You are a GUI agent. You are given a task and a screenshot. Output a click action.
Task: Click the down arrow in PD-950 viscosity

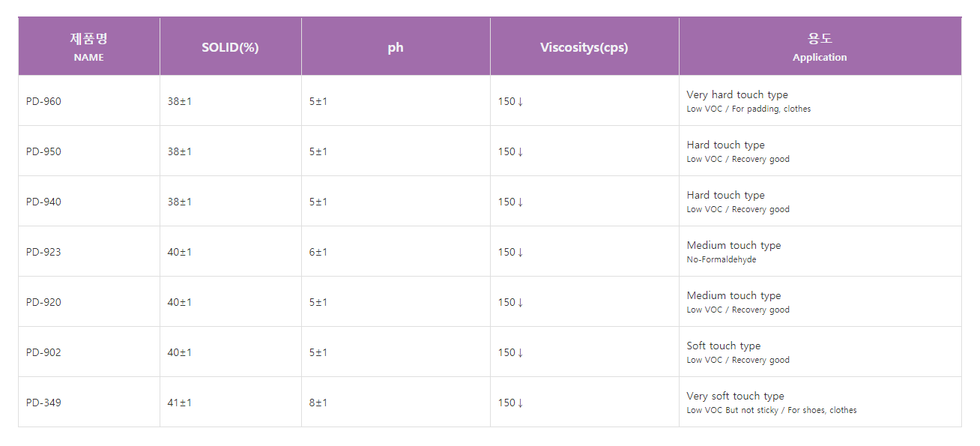tap(520, 152)
